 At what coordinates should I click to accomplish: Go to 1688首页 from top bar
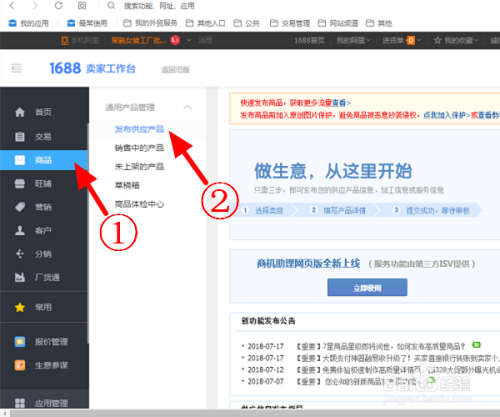click(309, 41)
